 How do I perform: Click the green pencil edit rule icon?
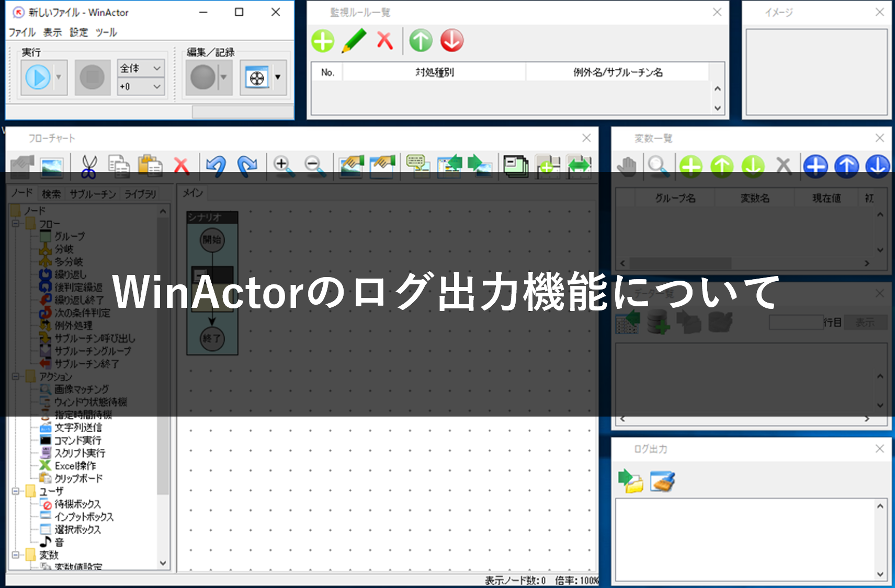(354, 41)
